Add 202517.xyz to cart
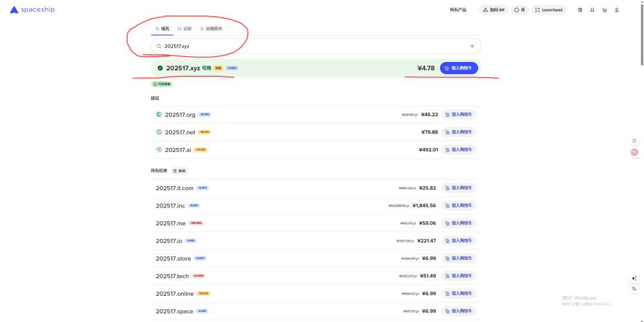The image size is (644, 322). point(459,68)
